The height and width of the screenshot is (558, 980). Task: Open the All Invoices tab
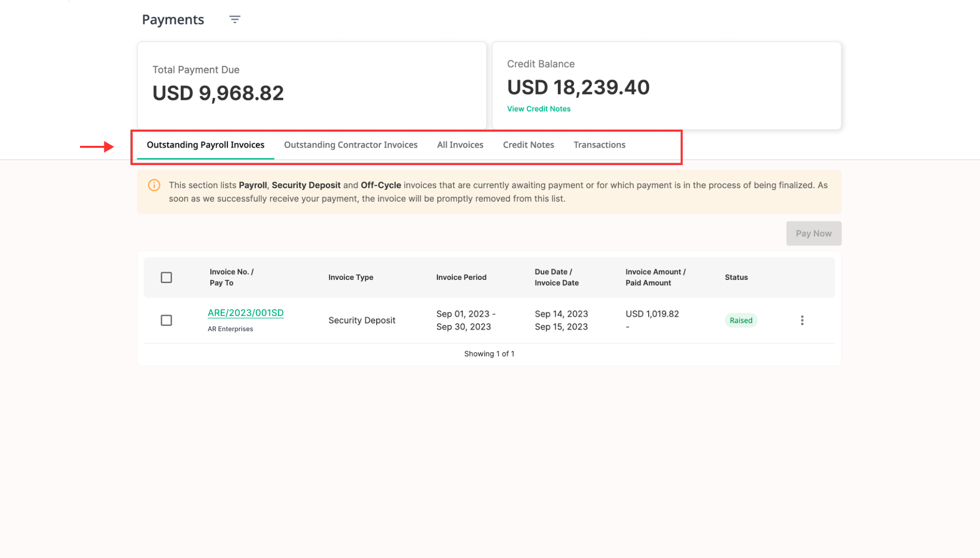460,145
